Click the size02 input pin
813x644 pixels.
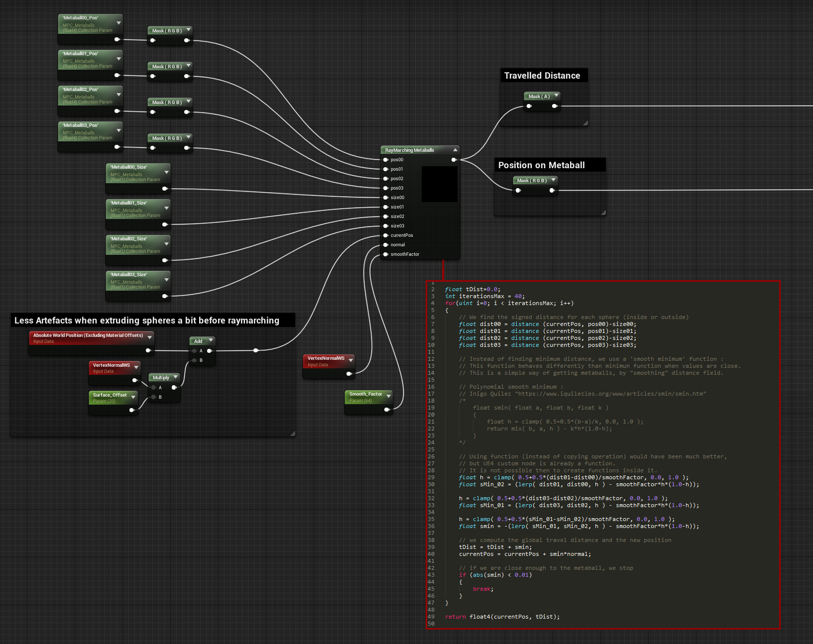click(386, 216)
